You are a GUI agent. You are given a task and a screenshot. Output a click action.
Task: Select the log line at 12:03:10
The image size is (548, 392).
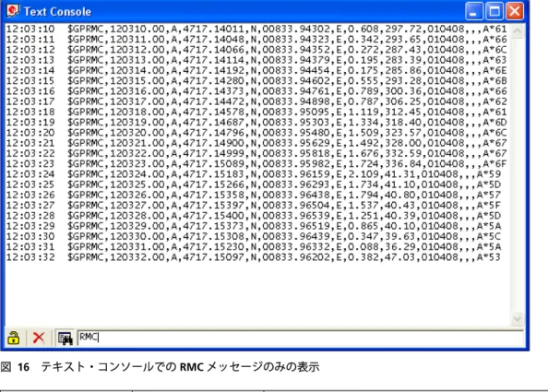pos(256,29)
